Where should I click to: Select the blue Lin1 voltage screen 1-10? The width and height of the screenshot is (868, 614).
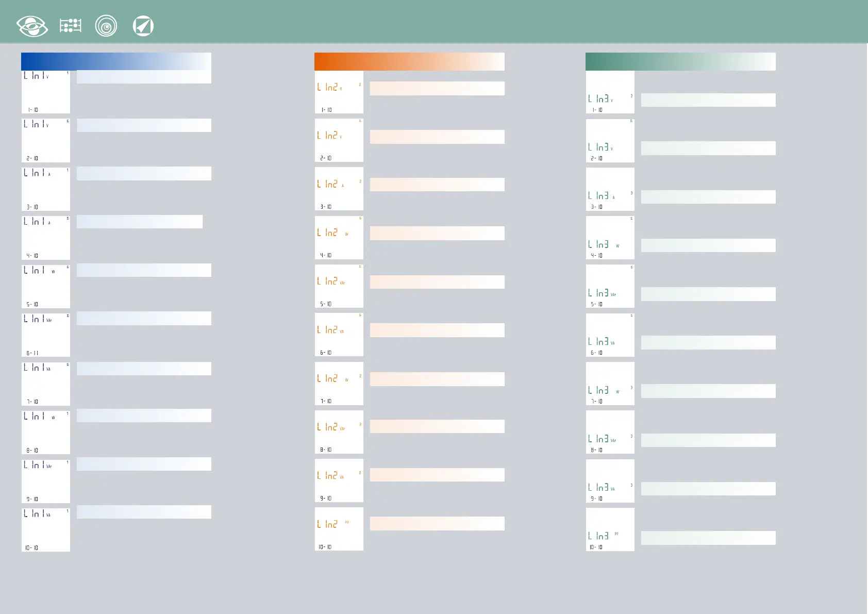(46, 92)
